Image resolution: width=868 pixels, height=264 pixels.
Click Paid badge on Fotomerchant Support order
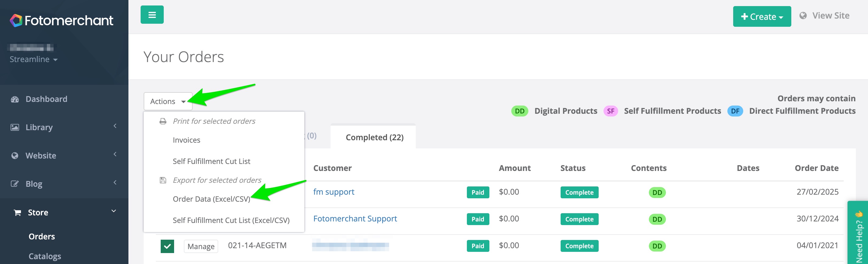tap(478, 219)
